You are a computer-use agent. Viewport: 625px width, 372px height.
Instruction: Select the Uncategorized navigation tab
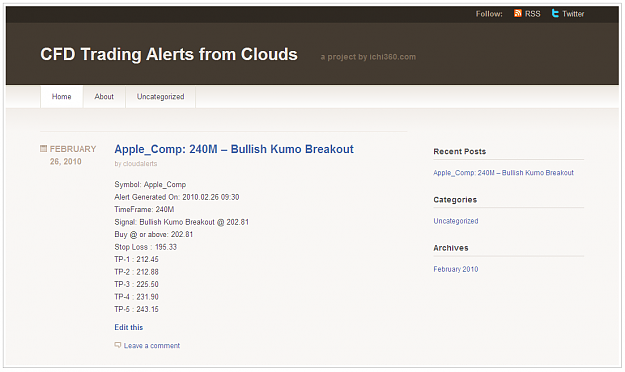(x=160, y=96)
